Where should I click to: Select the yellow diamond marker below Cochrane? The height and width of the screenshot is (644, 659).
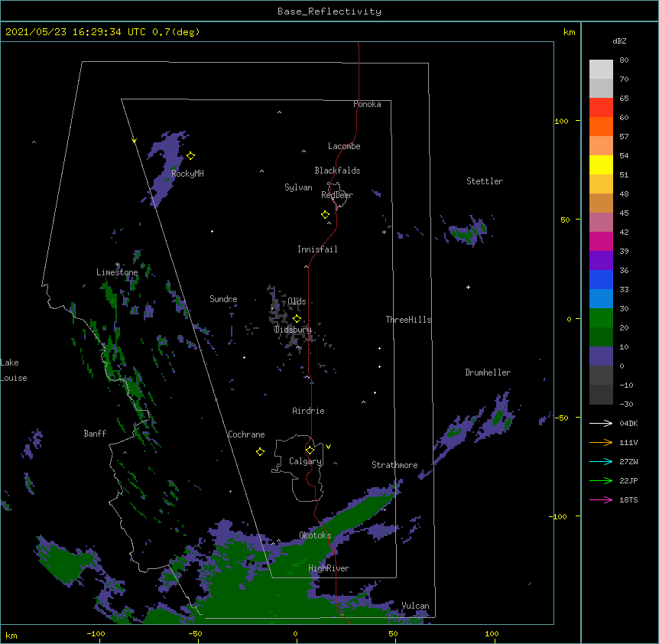[x=260, y=452]
